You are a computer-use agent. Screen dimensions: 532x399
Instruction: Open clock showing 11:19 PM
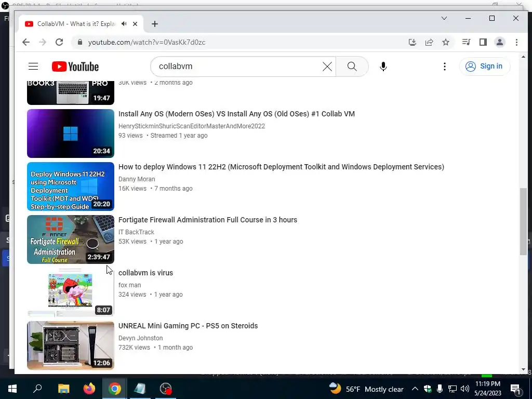487,389
